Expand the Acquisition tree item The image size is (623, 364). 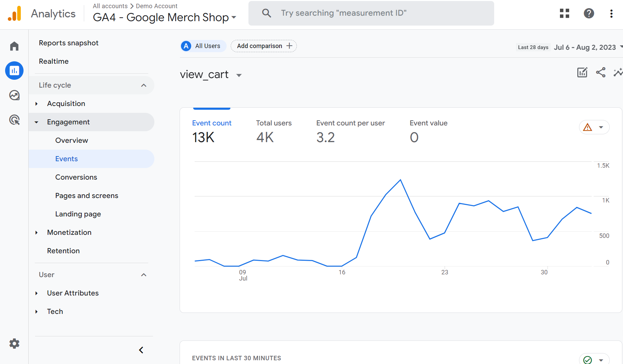pos(36,104)
